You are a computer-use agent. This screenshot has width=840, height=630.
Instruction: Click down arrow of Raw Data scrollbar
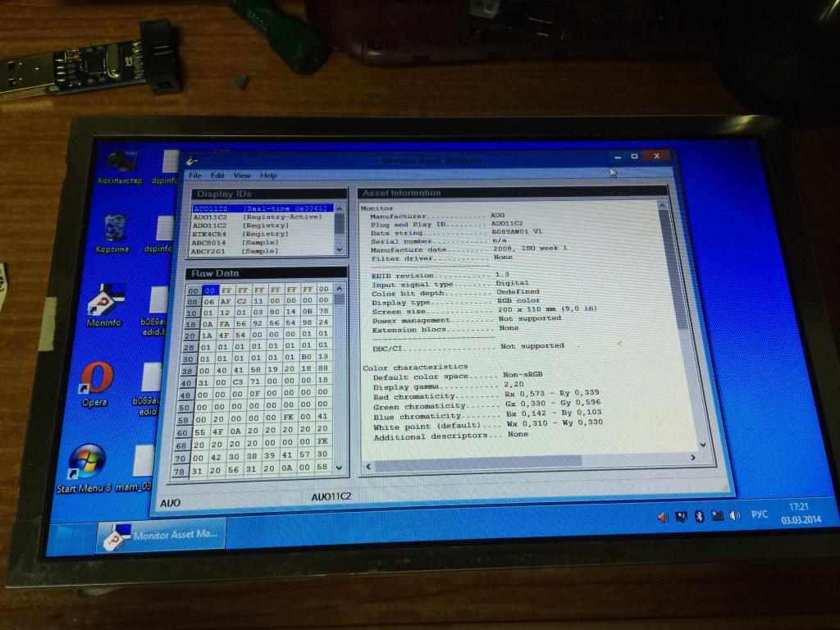[x=340, y=469]
